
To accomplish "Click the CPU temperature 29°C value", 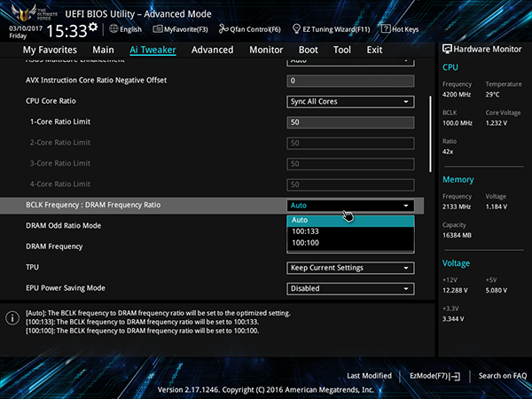I will pyautogui.click(x=492, y=95).
